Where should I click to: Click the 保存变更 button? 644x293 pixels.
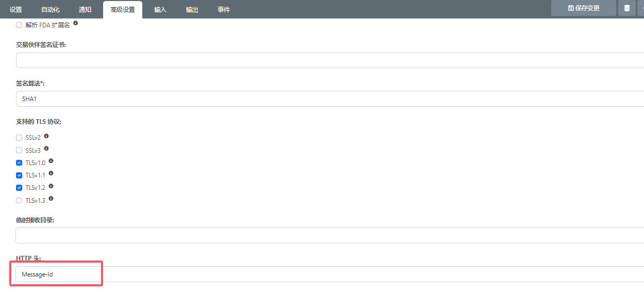(583, 8)
